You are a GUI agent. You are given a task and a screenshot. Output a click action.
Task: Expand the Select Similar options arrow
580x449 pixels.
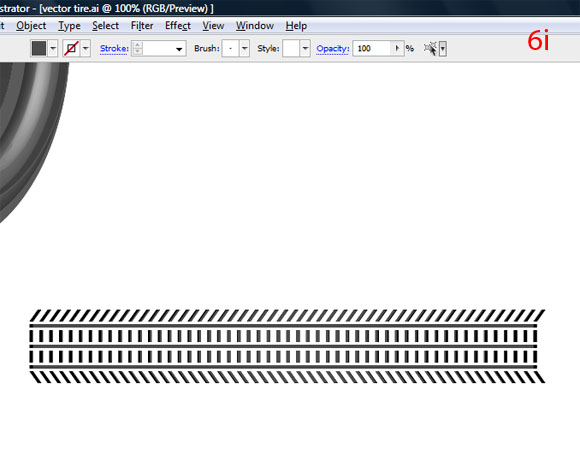(x=443, y=48)
